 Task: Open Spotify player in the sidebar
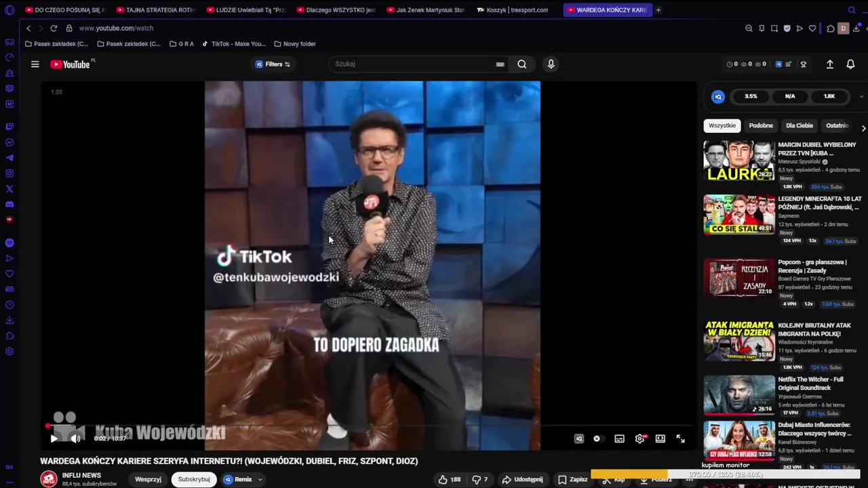[9, 243]
